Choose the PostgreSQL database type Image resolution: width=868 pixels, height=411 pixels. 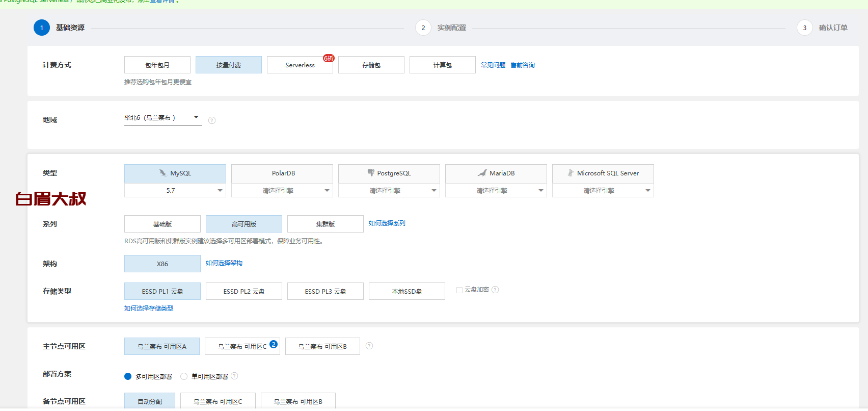[389, 173]
